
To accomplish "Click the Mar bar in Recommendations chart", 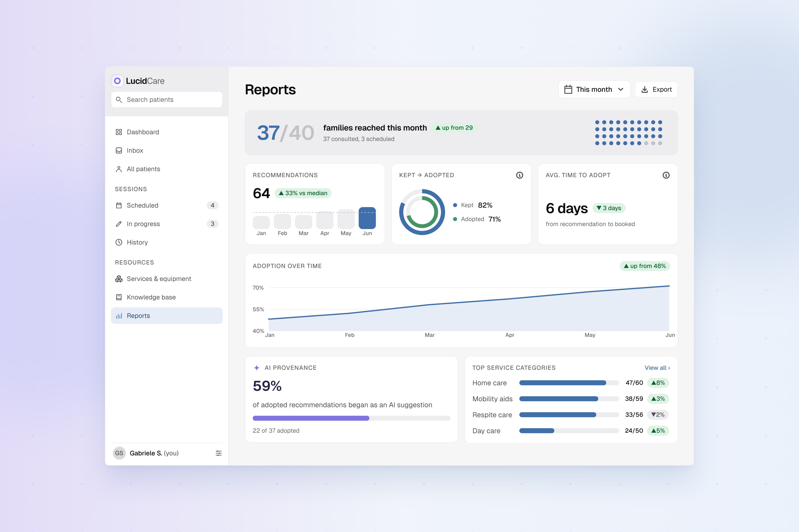I will (x=304, y=222).
